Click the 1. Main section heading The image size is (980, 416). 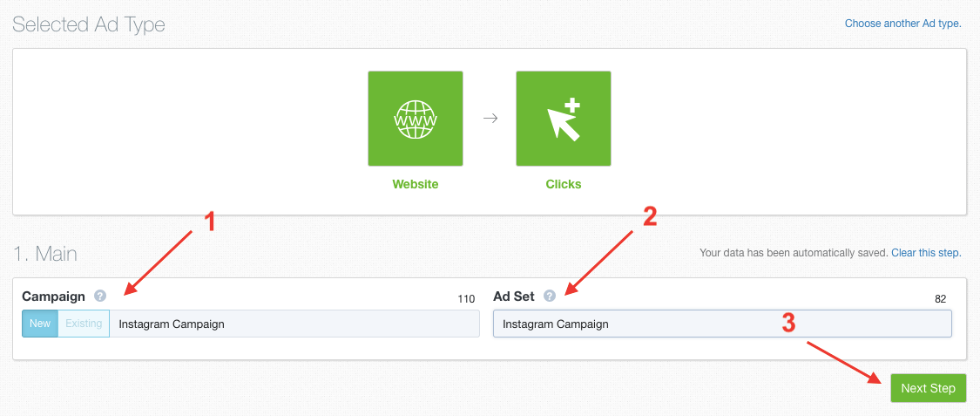tap(45, 254)
